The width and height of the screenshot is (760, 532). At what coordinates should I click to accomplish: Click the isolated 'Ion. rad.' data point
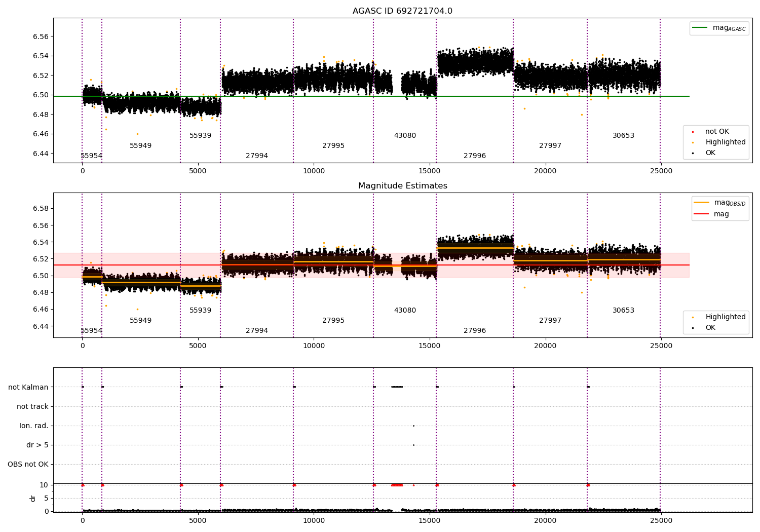(413, 426)
